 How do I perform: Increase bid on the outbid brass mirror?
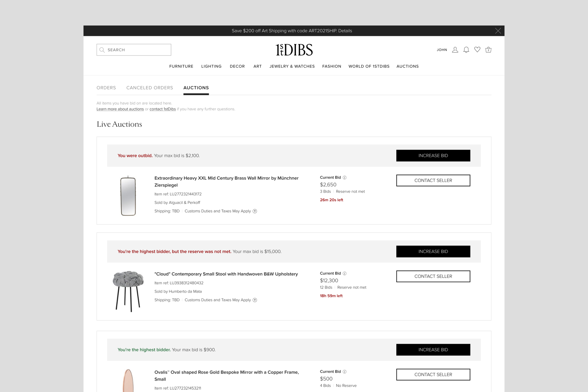(433, 155)
